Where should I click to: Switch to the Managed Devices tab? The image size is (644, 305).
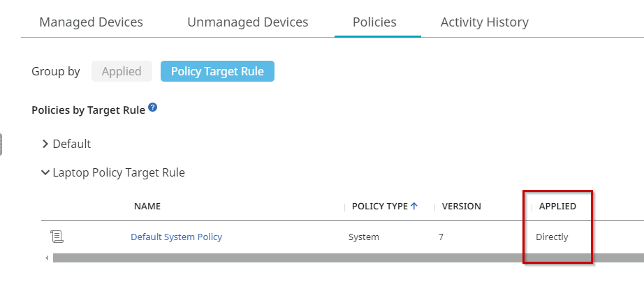(x=91, y=22)
